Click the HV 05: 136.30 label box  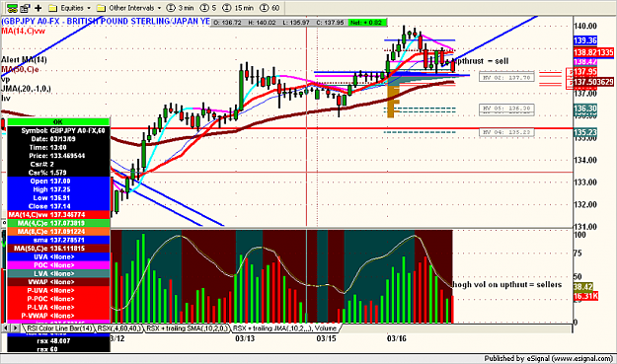click(506, 109)
